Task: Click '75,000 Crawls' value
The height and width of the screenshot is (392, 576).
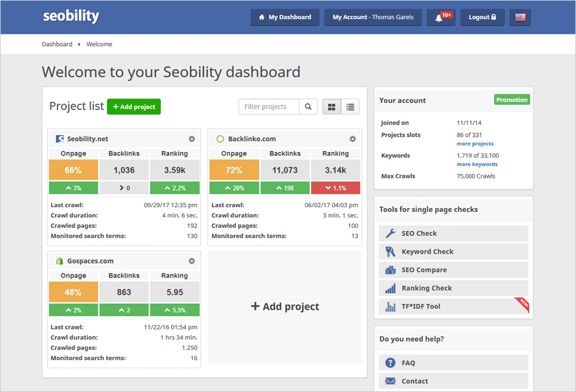Action: click(476, 176)
